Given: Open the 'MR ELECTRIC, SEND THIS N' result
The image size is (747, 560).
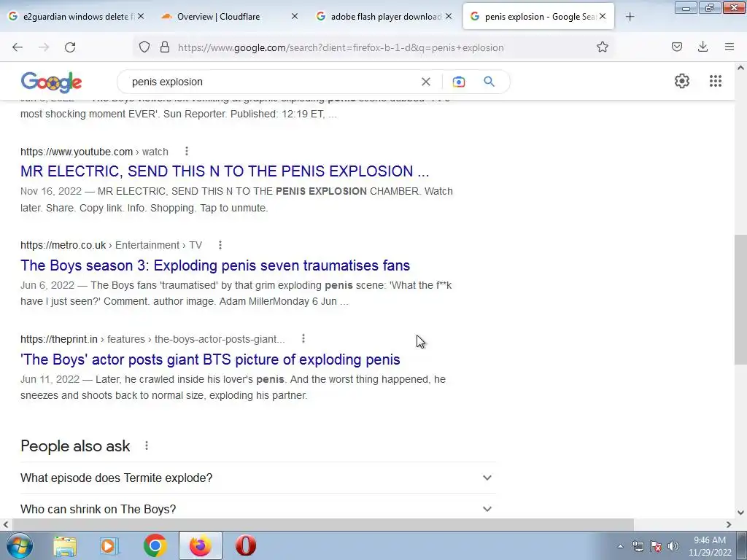Looking at the screenshot, I should coord(225,171).
